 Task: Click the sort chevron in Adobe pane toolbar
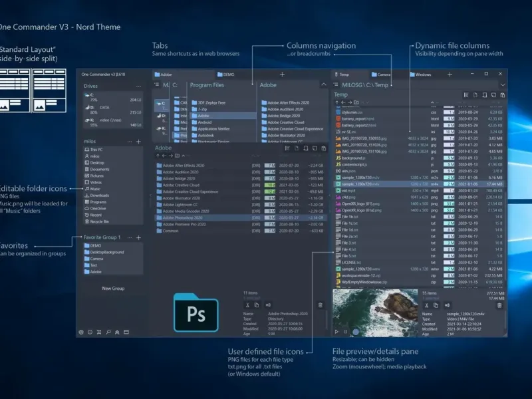click(184, 156)
